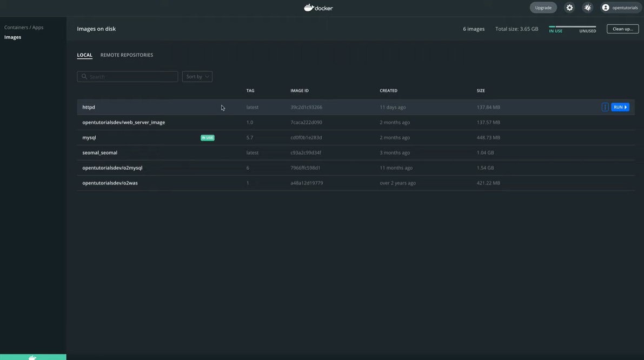Open the troubleshoot bug icon
This screenshot has width=644, height=360.
coord(588,8)
